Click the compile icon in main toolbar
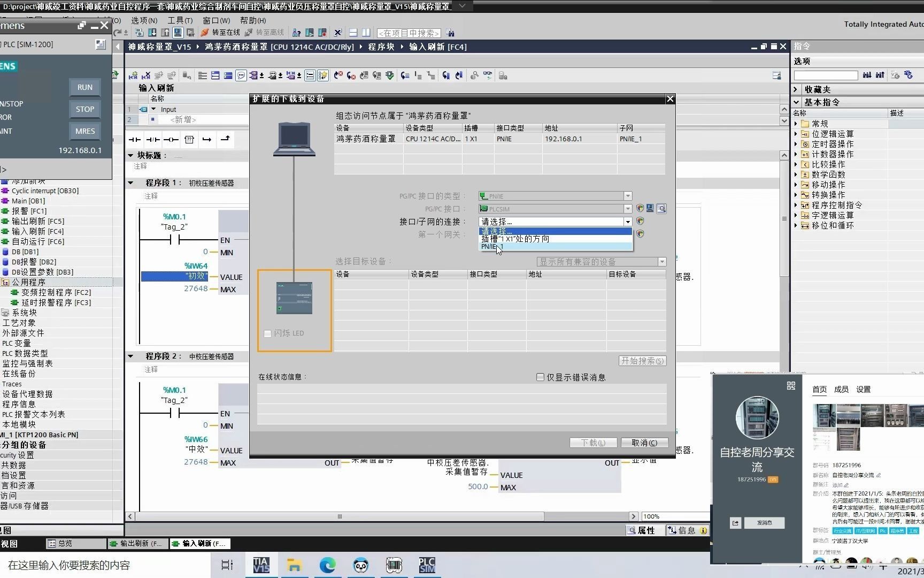Screen dimensions: 924x578 coord(139,33)
